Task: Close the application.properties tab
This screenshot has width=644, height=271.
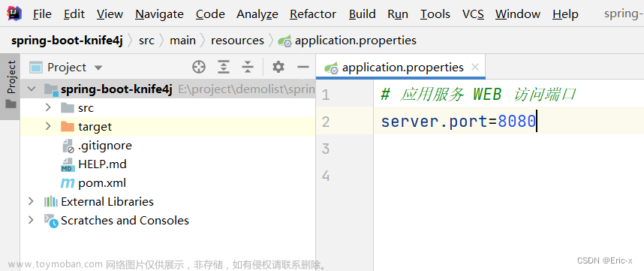Action: click(x=475, y=67)
